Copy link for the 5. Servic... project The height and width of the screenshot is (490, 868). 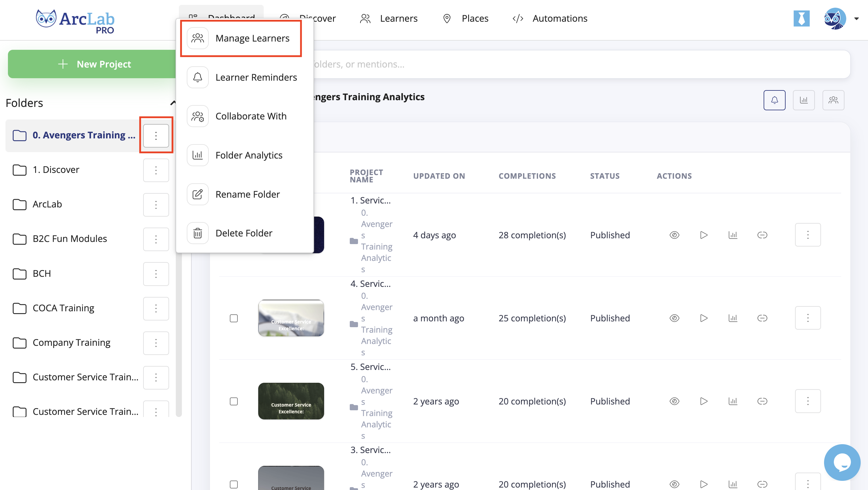coord(762,401)
